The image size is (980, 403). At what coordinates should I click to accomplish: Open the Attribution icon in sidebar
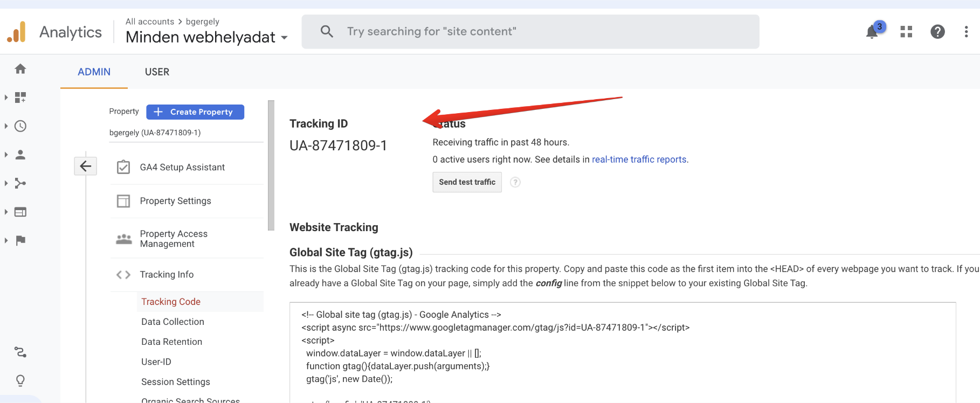(x=20, y=352)
